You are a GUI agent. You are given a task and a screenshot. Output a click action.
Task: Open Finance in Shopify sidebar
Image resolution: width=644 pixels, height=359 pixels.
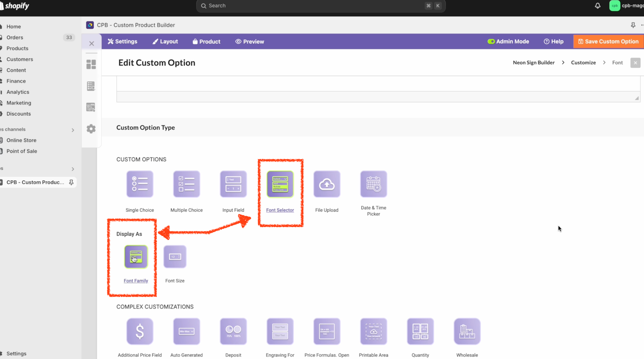click(16, 81)
